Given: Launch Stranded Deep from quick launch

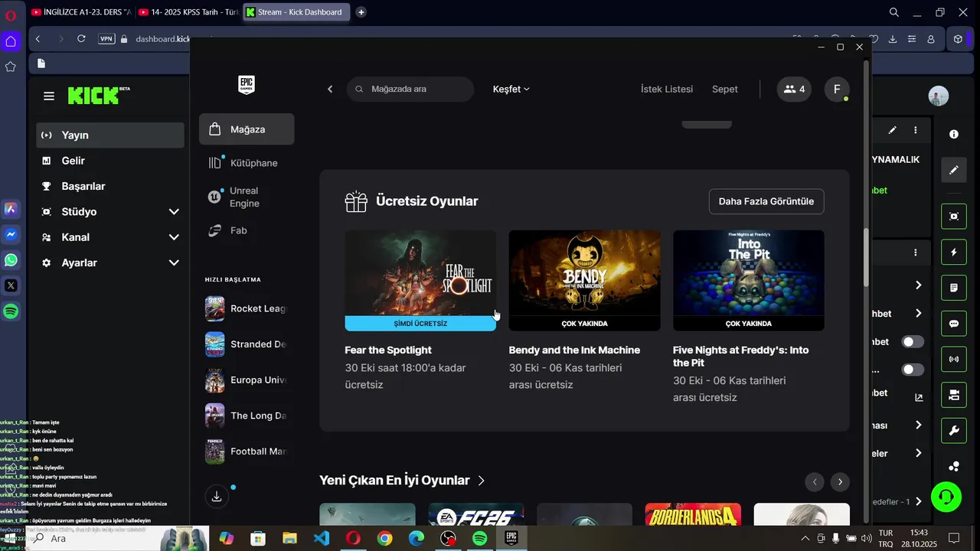Looking at the screenshot, I should (x=247, y=344).
